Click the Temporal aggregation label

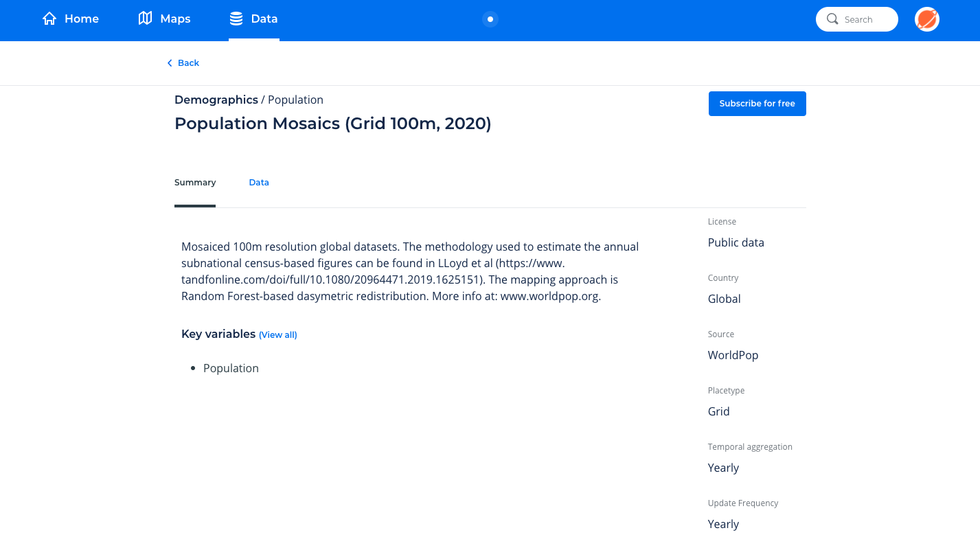click(750, 447)
